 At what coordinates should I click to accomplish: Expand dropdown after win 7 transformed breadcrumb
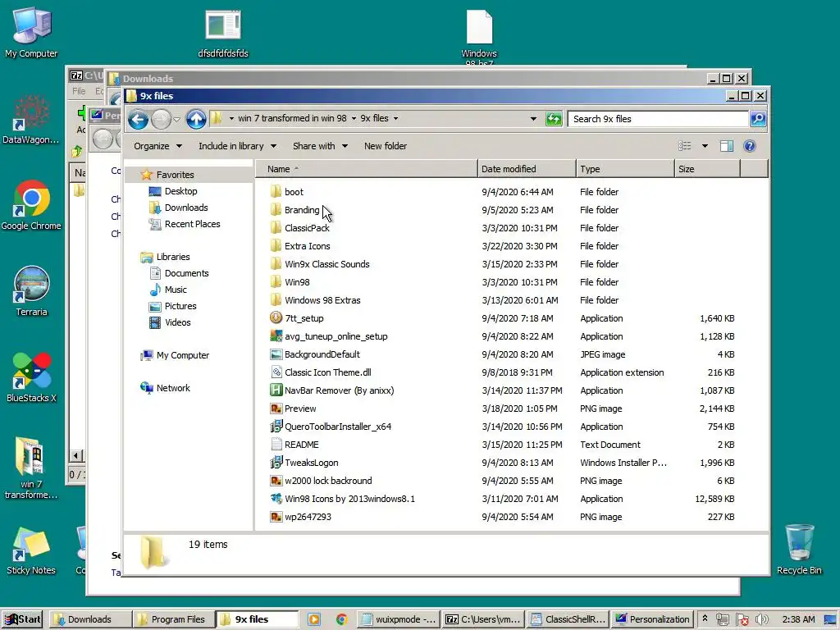coord(354,118)
